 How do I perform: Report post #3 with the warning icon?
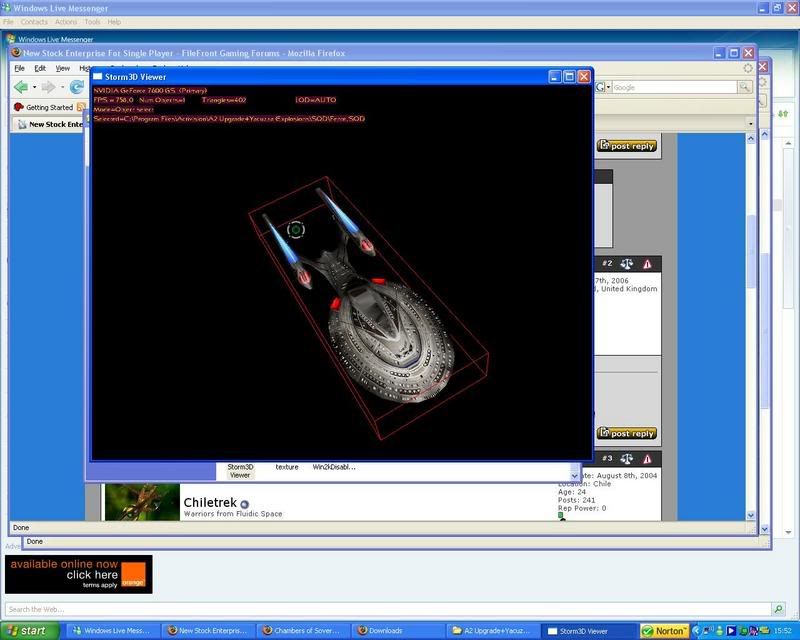click(647, 459)
